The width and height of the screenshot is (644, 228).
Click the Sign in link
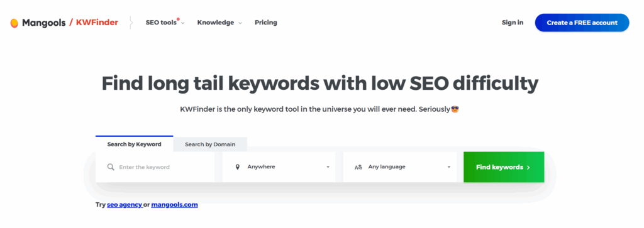[x=513, y=23]
